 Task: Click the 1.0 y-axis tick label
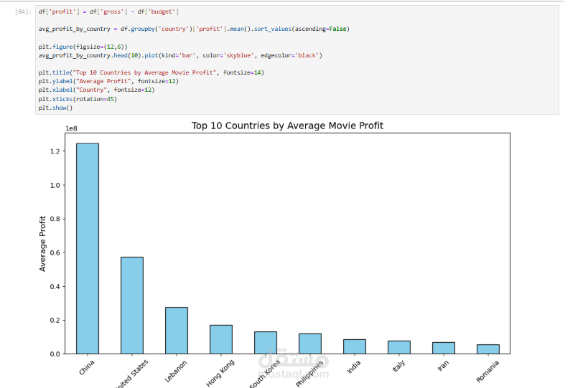(55, 185)
